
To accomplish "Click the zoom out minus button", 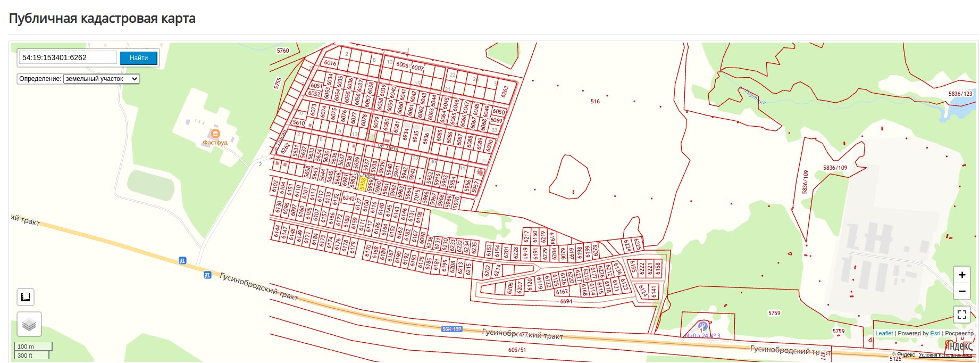I will [961, 291].
